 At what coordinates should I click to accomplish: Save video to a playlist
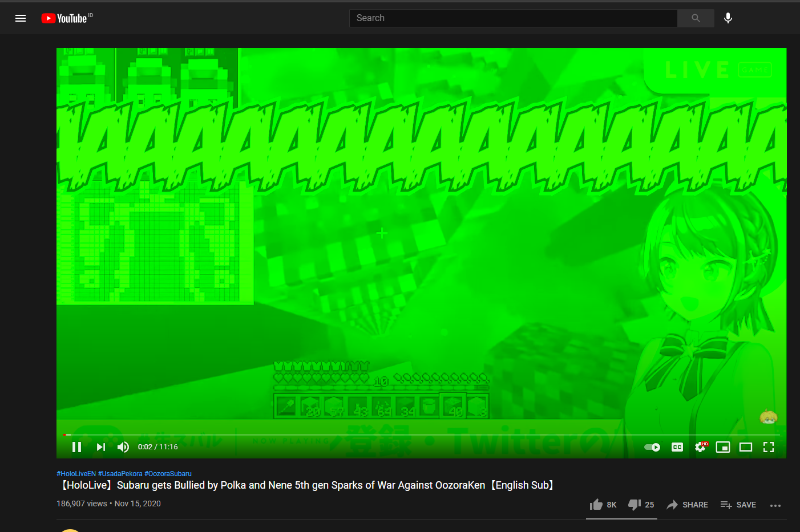pyautogui.click(x=738, y=505)
